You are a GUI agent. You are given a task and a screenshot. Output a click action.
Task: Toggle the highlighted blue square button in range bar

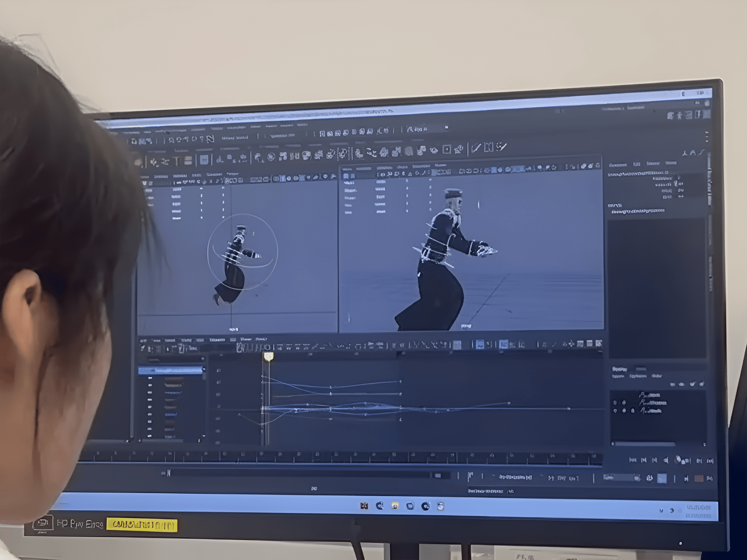coord(661,479)
